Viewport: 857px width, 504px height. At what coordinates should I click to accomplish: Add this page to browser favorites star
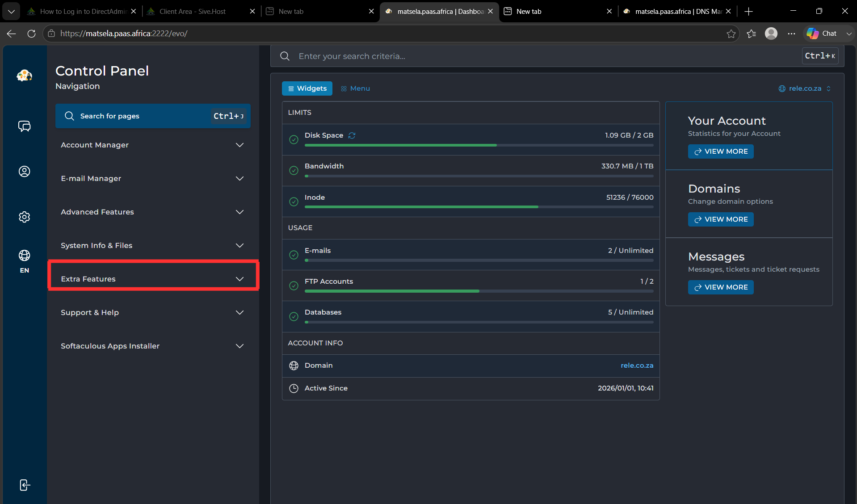731,34
